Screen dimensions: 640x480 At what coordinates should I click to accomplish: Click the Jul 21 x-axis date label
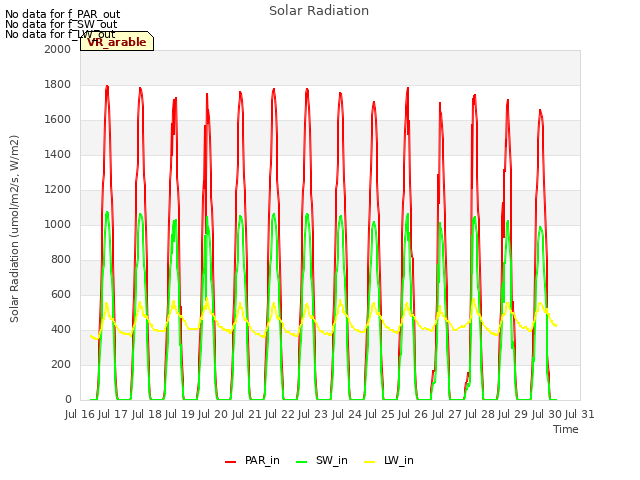click(x=247, y=414)
